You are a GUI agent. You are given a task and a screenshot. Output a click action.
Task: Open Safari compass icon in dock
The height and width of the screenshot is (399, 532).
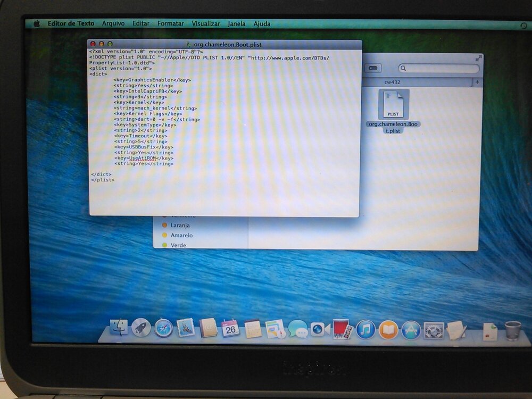[163, 329]
